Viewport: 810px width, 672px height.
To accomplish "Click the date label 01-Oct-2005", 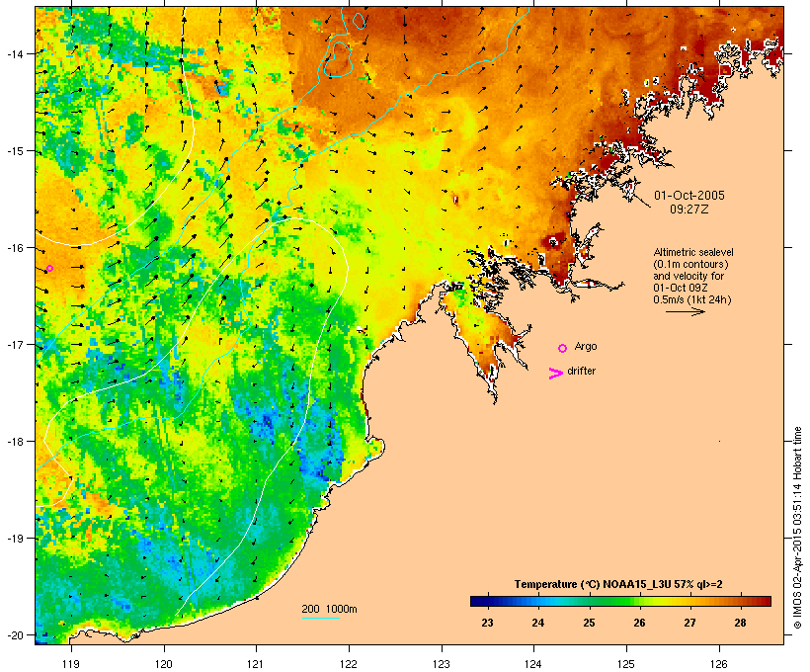I will click(689, 196).
